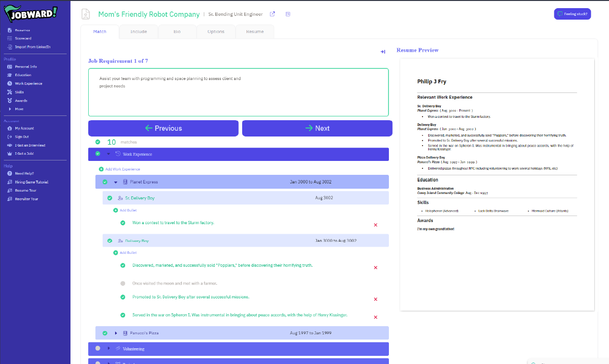
Task: Toggle the Sr. Delivery Boy checkmark
Action: (110, 198)
